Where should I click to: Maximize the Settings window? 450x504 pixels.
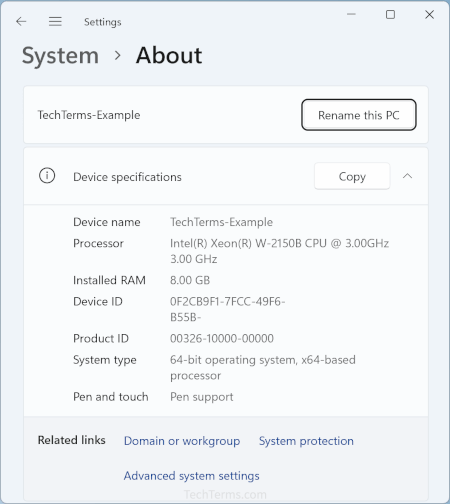tap(390, 14)
